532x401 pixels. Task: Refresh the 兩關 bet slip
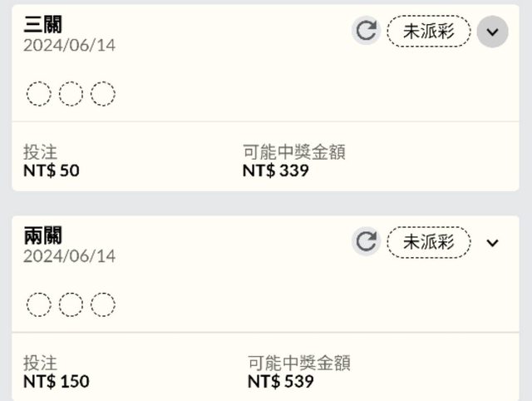coord(366,242)
